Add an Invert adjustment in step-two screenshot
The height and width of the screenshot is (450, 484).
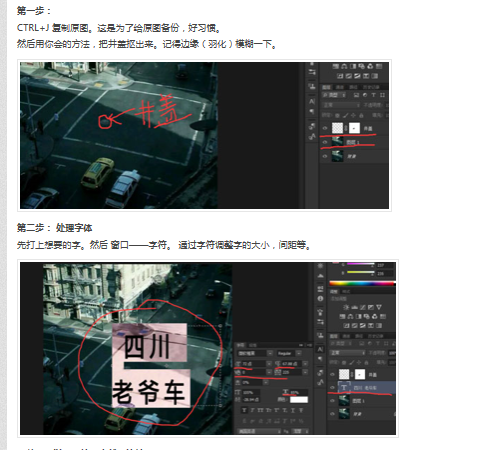pos(346,325)
